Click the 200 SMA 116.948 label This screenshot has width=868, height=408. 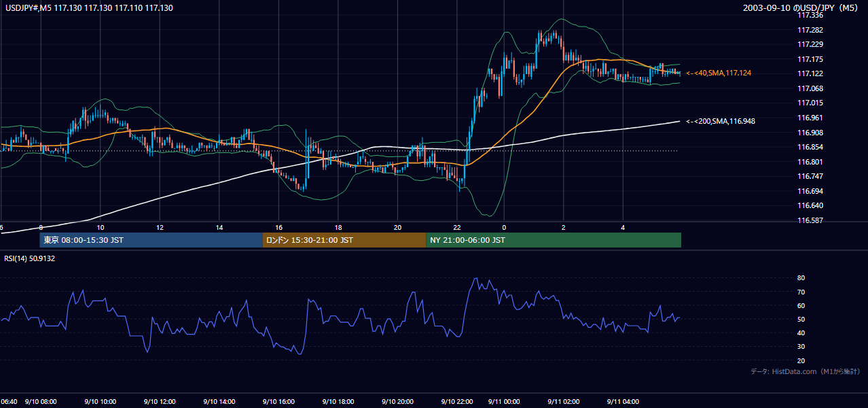pos(721,121)
